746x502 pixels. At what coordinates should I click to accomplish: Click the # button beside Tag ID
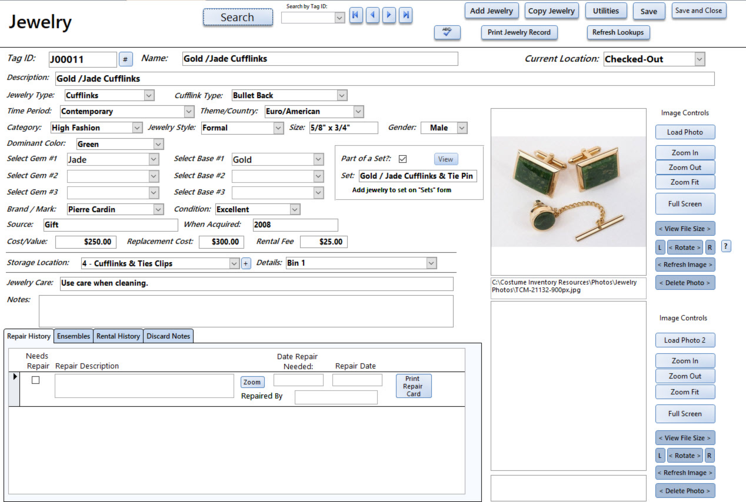pyautogui.click(x=125, y=60)
